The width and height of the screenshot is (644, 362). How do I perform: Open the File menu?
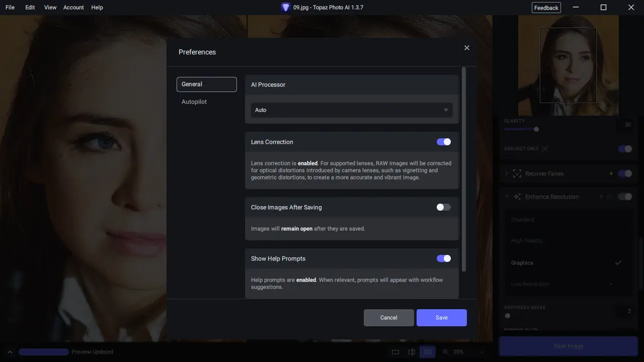(10, 8)
